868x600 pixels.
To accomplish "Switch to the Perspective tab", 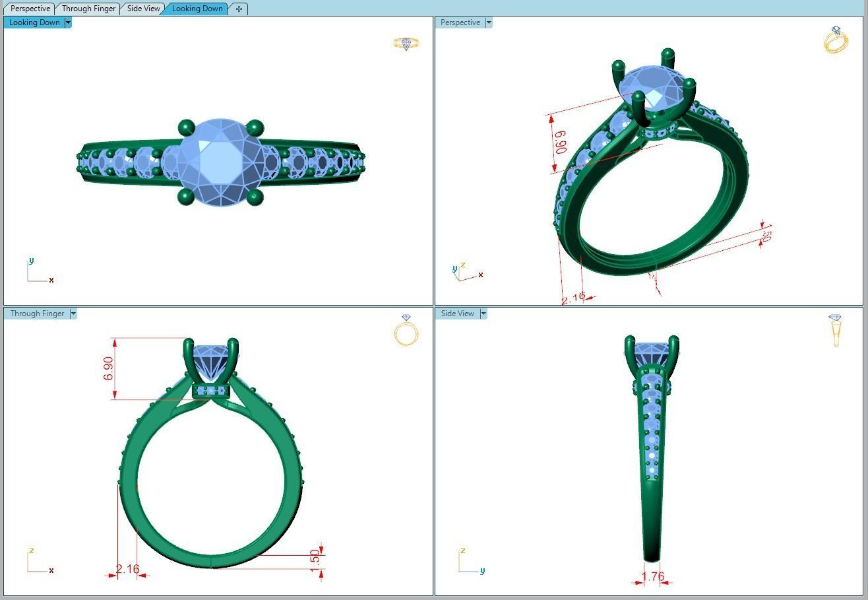I will tap(30, 9).
